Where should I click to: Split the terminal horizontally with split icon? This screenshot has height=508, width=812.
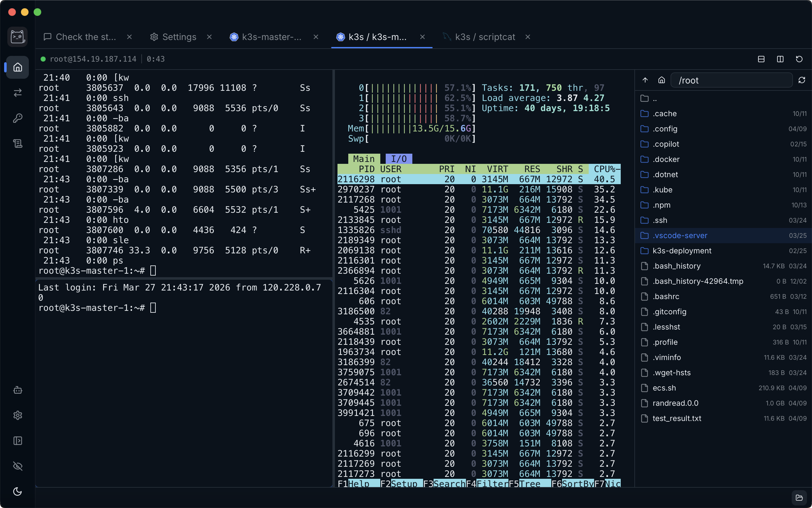(x=761, y=59)
